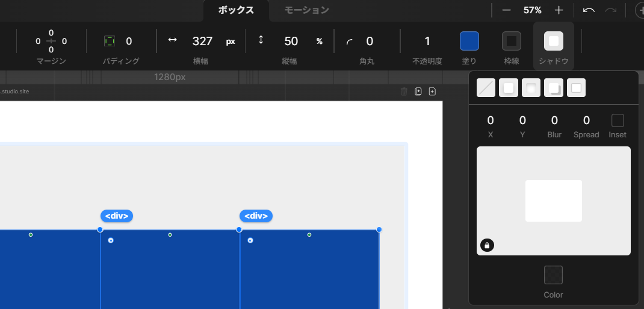The height and width of the screenshot is (309, 644).
Task: Select the hard offset shadow preset
Action: pyautogui.click(x=554, y=88)
